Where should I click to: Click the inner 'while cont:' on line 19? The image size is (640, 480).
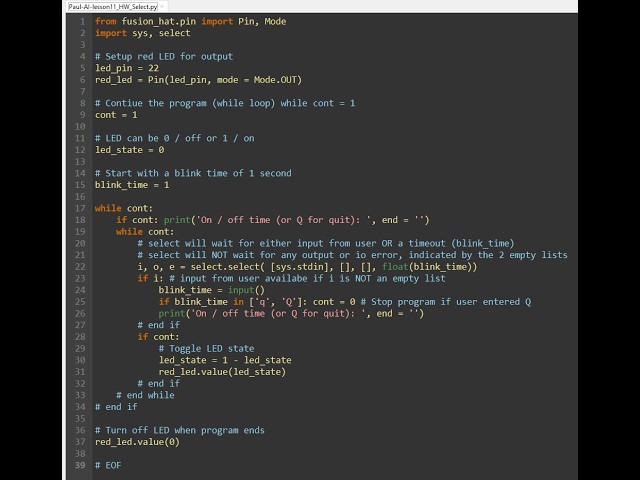coord(144,231)
